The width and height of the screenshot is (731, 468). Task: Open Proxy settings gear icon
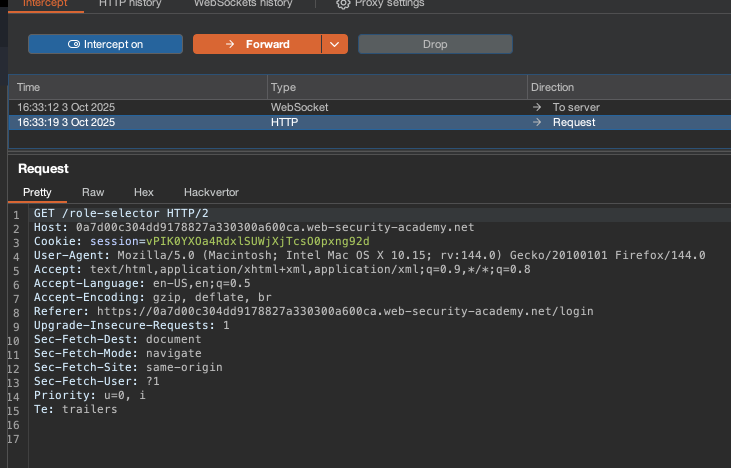click(343, 4)
